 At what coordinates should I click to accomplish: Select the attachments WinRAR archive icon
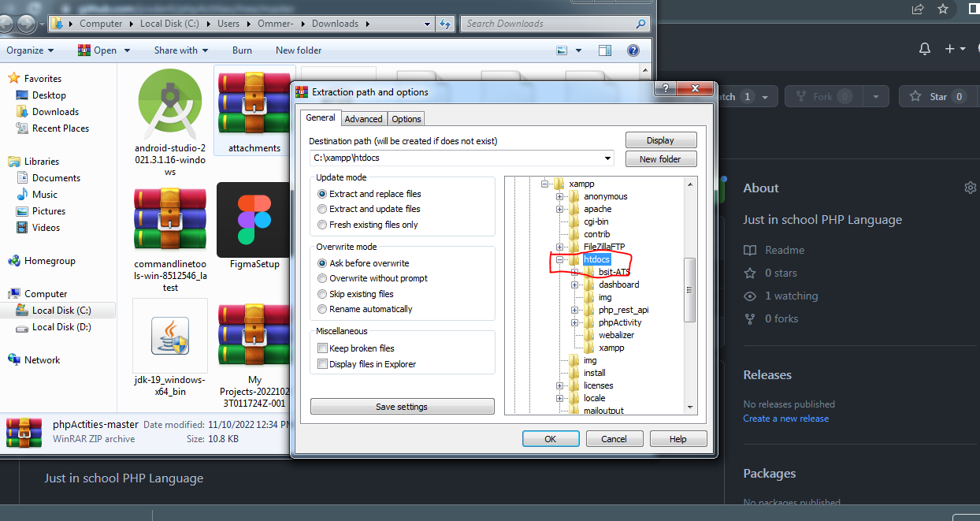coord(254,104)
